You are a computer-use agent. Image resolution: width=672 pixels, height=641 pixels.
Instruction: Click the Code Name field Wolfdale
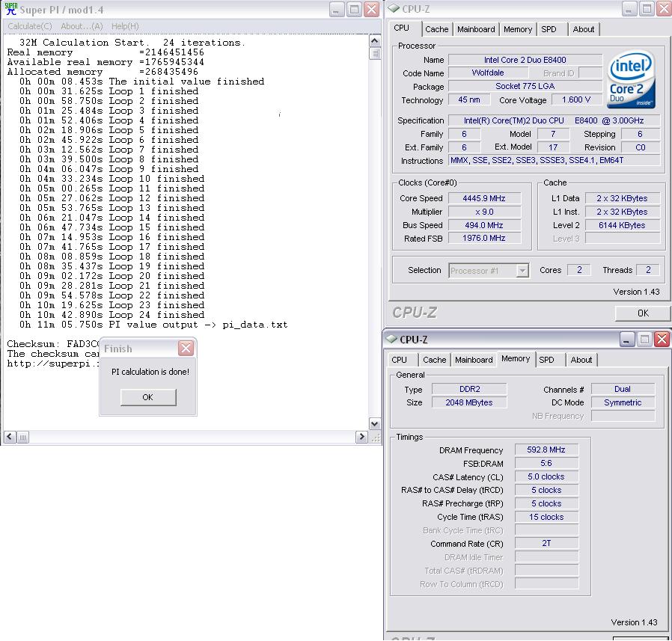click(488, 73)
